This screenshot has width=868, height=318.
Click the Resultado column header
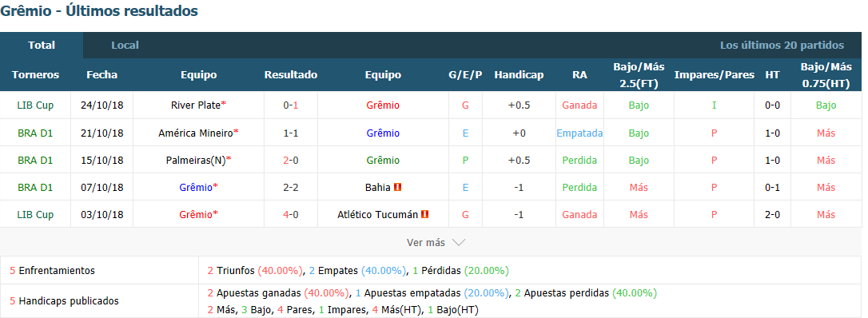[x=291, y=74]
